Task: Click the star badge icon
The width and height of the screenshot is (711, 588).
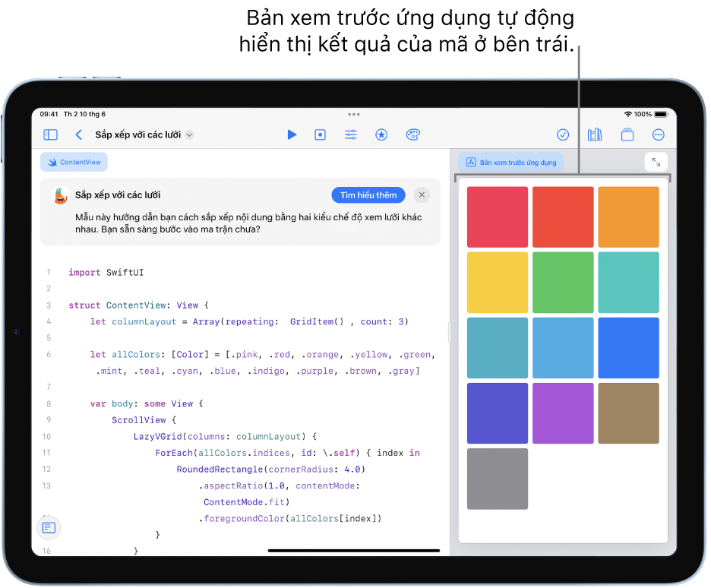Action: (x=381, y=134)
